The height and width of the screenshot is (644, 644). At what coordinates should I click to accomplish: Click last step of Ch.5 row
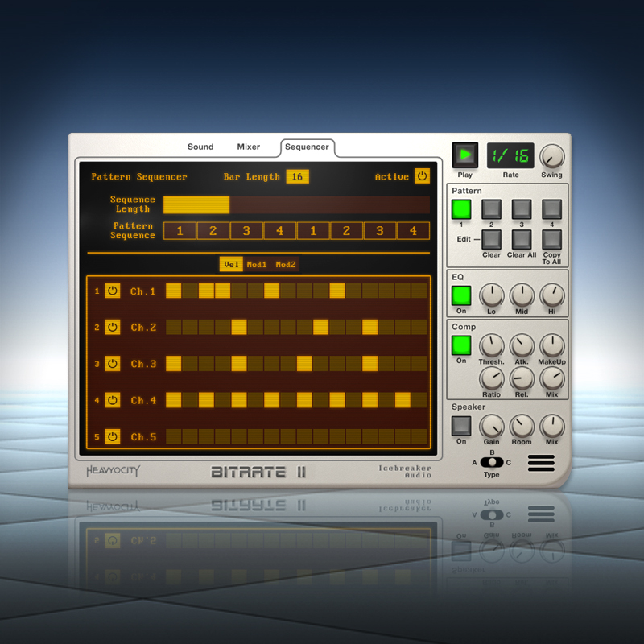tap(419, 436)
